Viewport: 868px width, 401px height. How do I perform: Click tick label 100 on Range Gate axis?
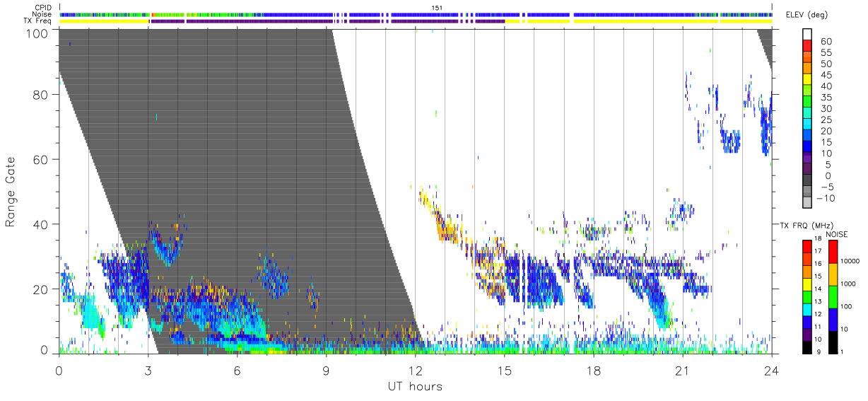[37, 33]
